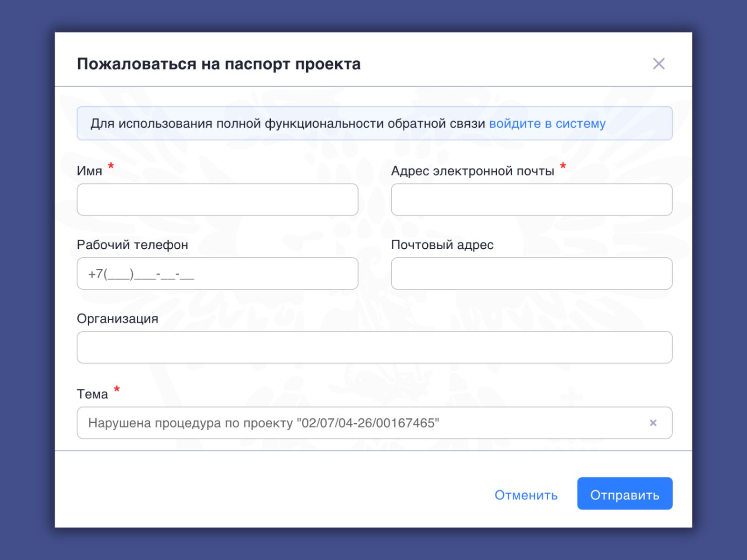Image resolution: width=747 pixels, height=560 pixels.
Task: Click the dialog title 'Пожаловаться на паспорт проекта'
Action: point(218,64)
